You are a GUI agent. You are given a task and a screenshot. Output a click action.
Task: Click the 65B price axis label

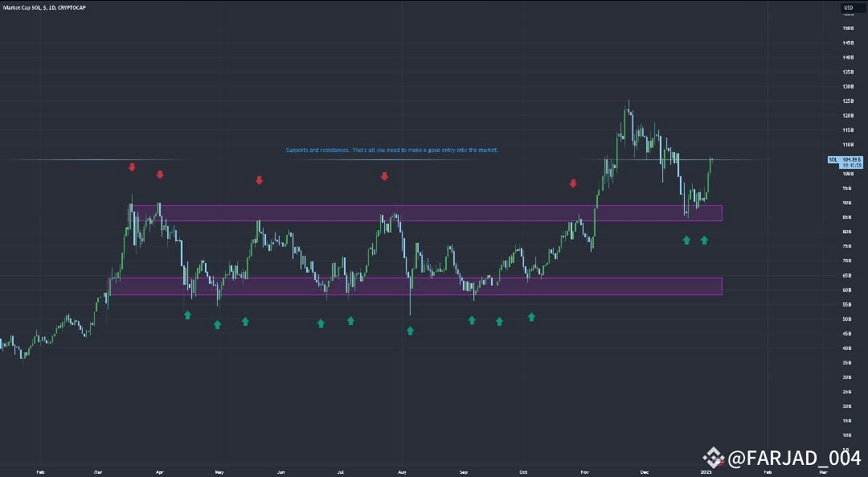(848, 275)
